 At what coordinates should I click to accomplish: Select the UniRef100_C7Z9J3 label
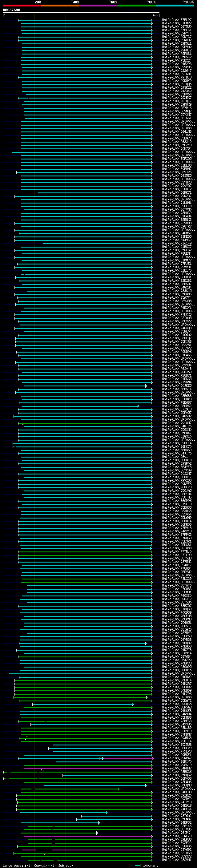(177, 410)
